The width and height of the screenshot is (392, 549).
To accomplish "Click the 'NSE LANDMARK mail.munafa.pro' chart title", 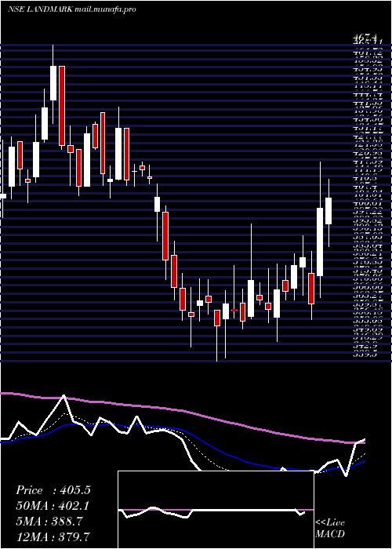I will click(x=72, y=9).
